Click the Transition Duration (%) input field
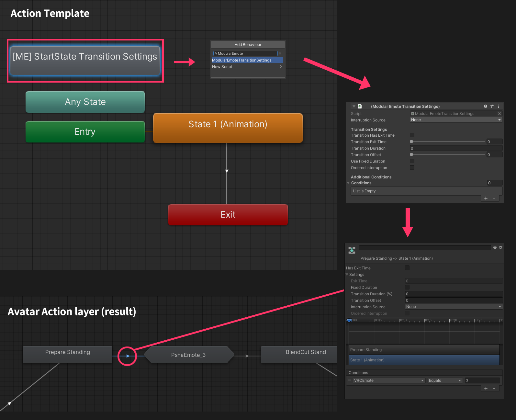 coord(454,294)
